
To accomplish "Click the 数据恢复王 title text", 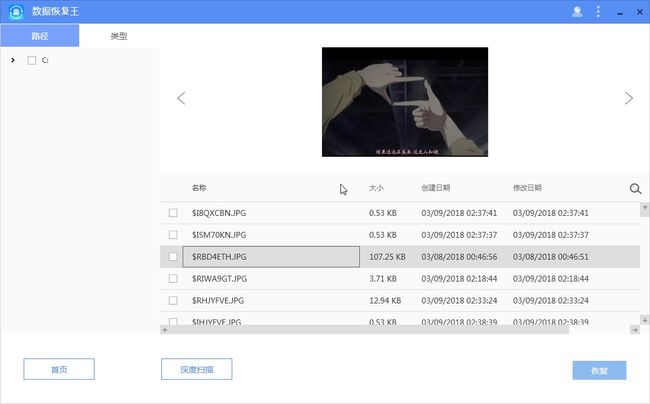I will pyautogui.click(x=55, y=11).
